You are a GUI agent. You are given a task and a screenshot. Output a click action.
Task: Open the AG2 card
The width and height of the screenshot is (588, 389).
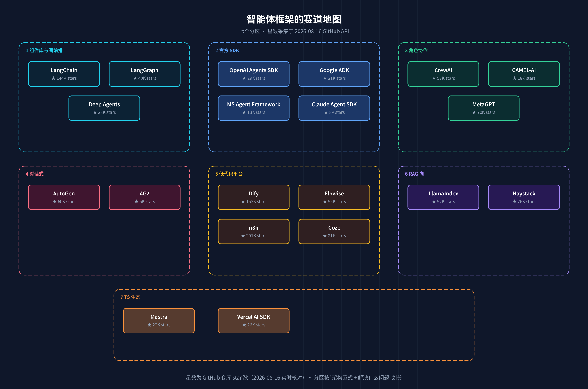145,197
